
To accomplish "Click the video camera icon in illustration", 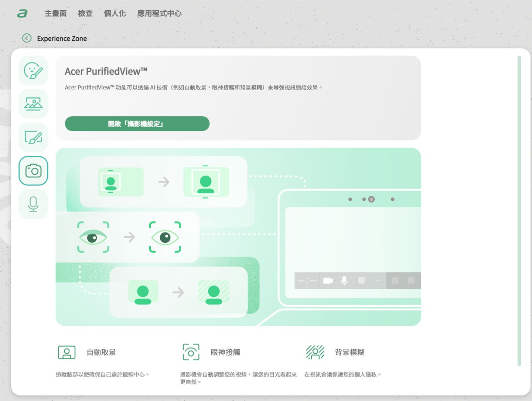I will tap(328, 281).
